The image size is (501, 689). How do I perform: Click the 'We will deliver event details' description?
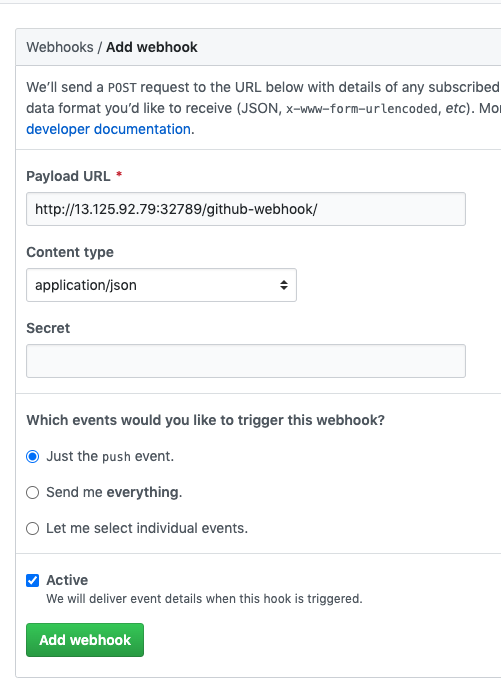click(204, 599)
